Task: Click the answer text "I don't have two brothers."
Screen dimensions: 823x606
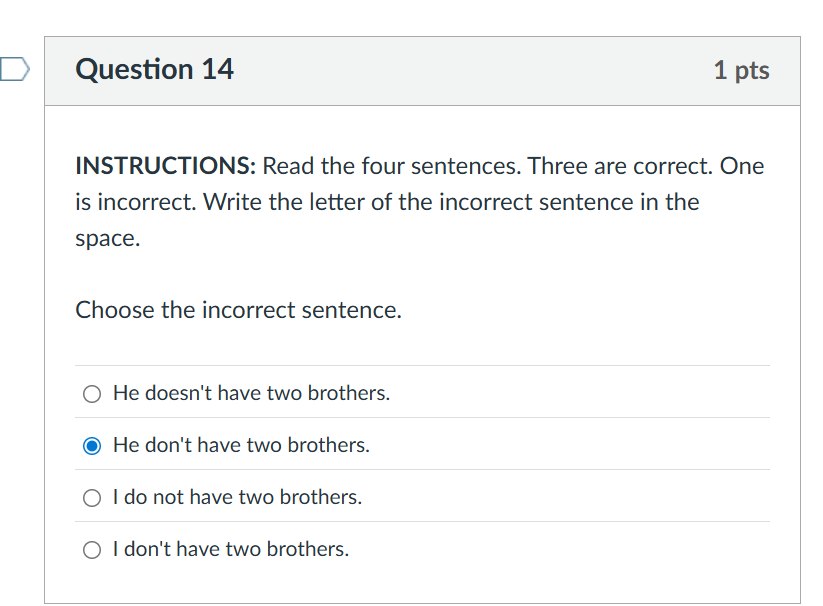Action: pyautogui.click(x=231, y=549)
